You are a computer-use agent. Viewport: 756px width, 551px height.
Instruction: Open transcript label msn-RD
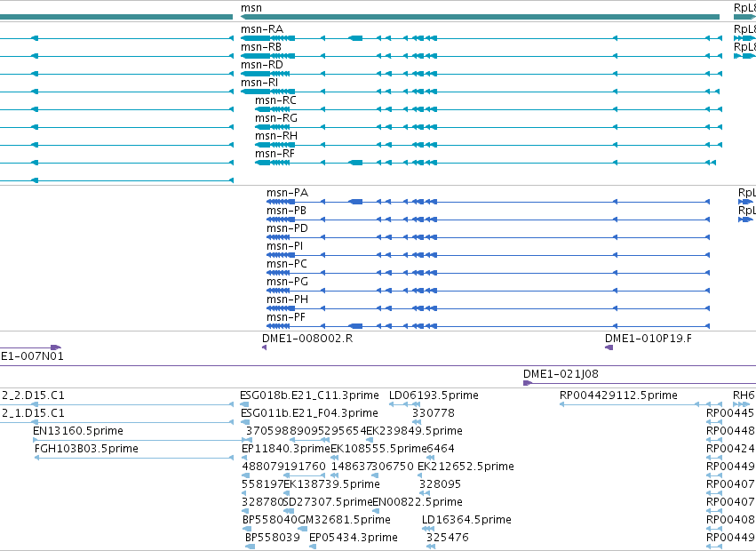[262, 65]
